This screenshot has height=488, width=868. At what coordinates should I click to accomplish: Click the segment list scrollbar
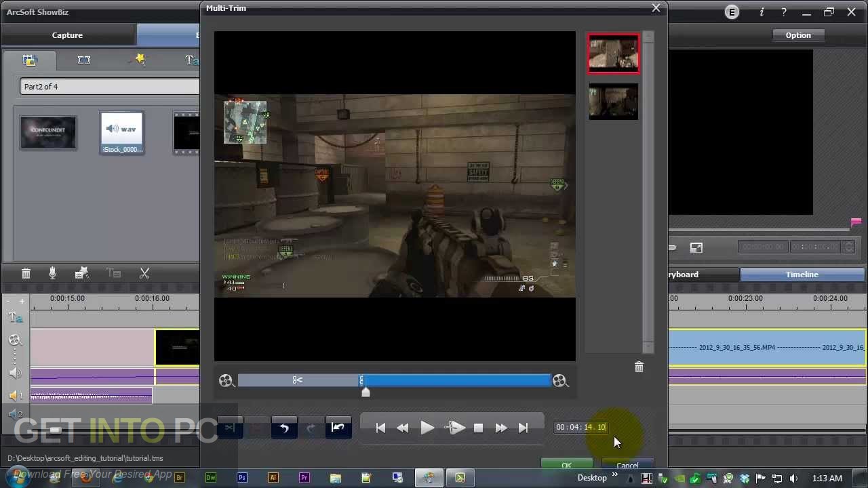coord(648,192)
